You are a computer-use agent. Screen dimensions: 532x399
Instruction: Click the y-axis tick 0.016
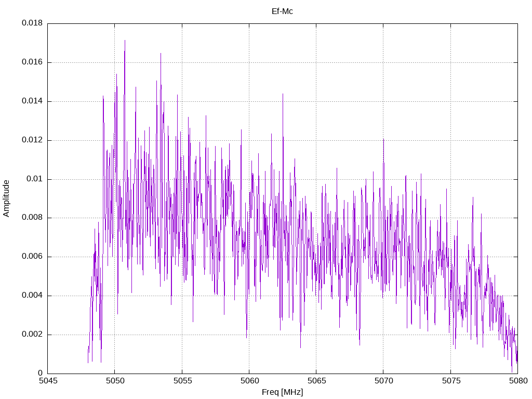click(32, 62)
